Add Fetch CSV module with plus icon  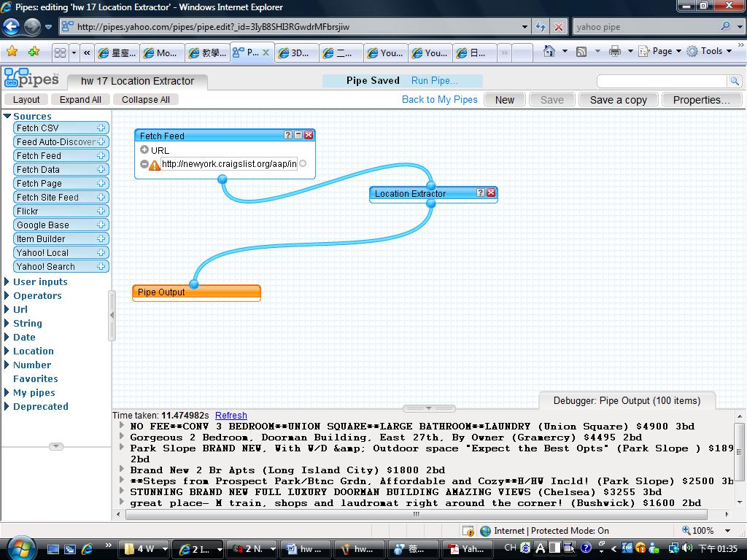(101, 128)
